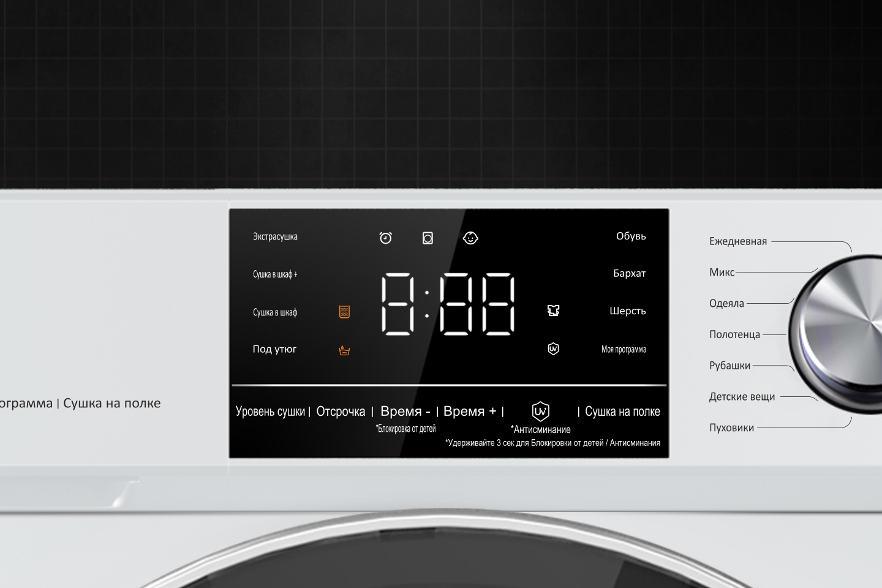
Task: Tap the small UV shield indicator
Action: [553, 349]
